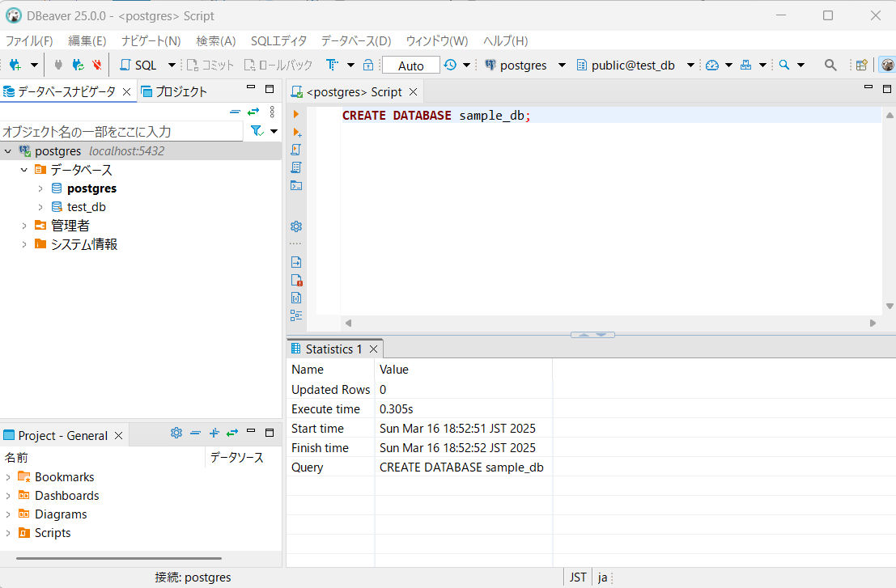
Task: Click the SQL button to open editor
Action: click(138, 65)
